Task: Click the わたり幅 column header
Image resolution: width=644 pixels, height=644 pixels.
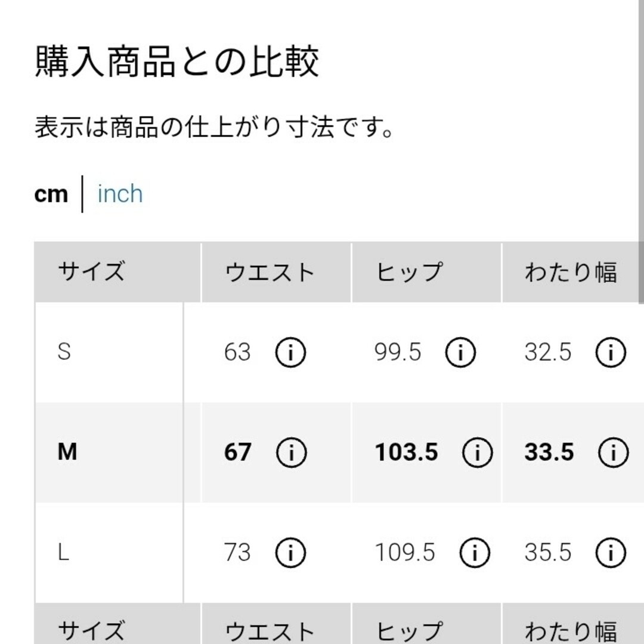Action: pos(571,273)
